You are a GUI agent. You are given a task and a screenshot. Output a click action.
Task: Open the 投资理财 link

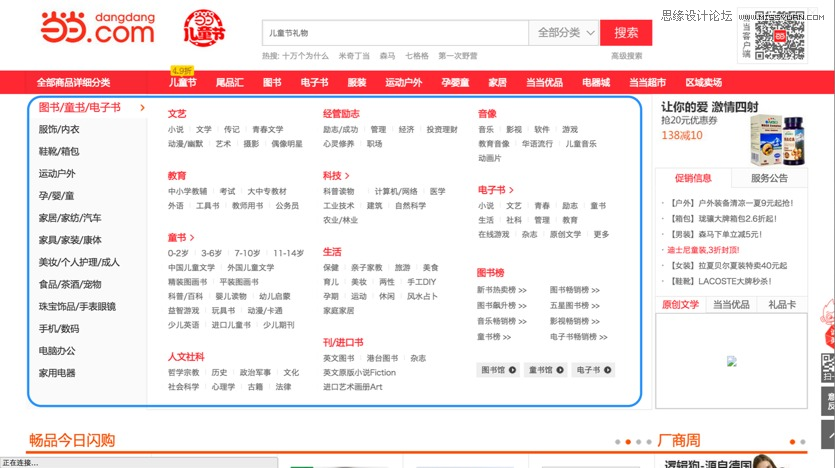tap(442, 129)
